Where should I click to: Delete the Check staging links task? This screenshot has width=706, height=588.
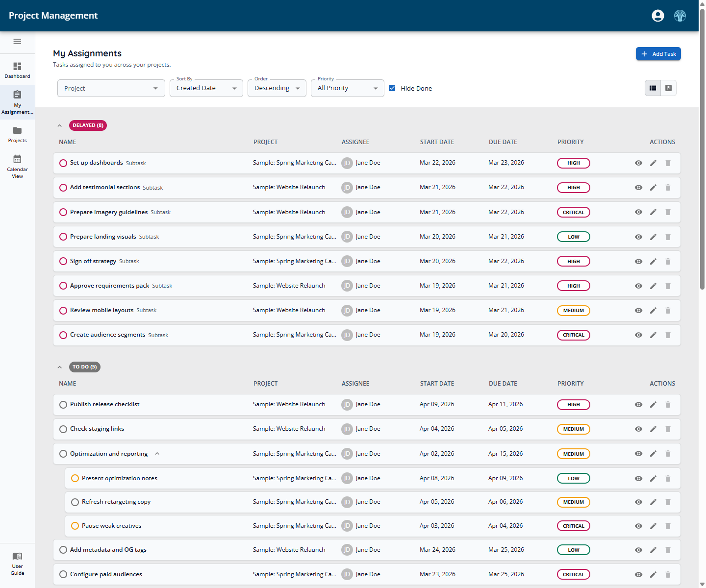pyautogui.click(x=668, y=429)
